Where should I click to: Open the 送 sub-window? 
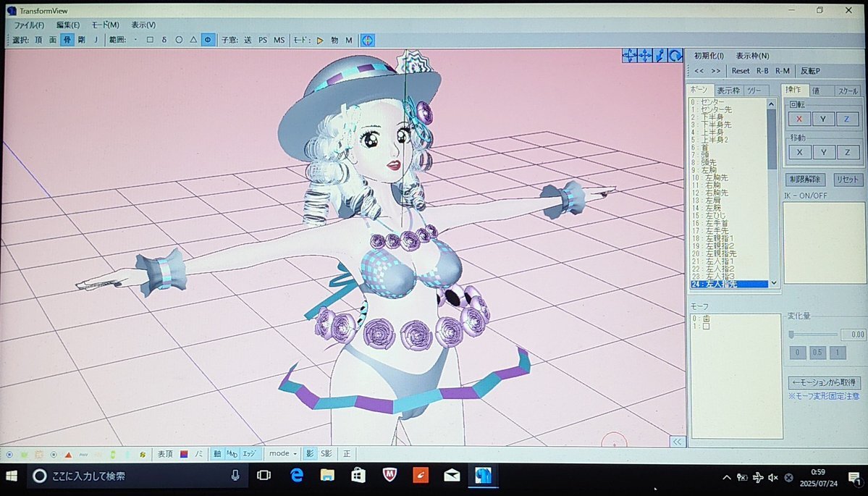(x=248, y=40)
